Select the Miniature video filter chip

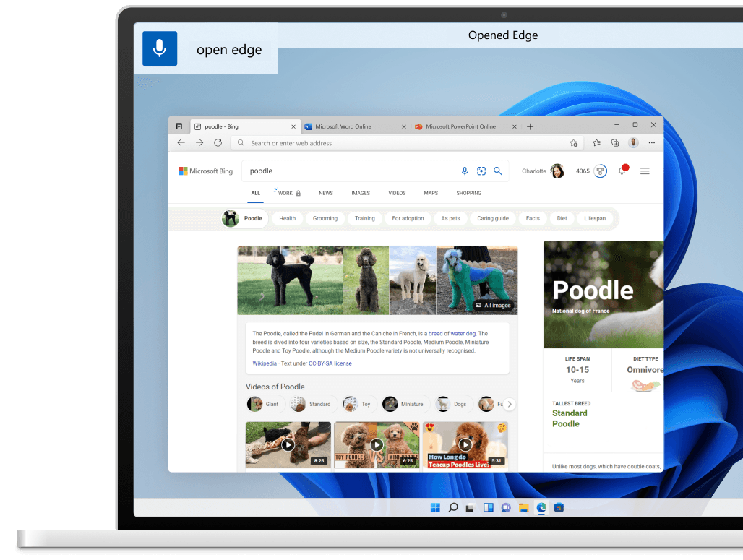point(405,404)
